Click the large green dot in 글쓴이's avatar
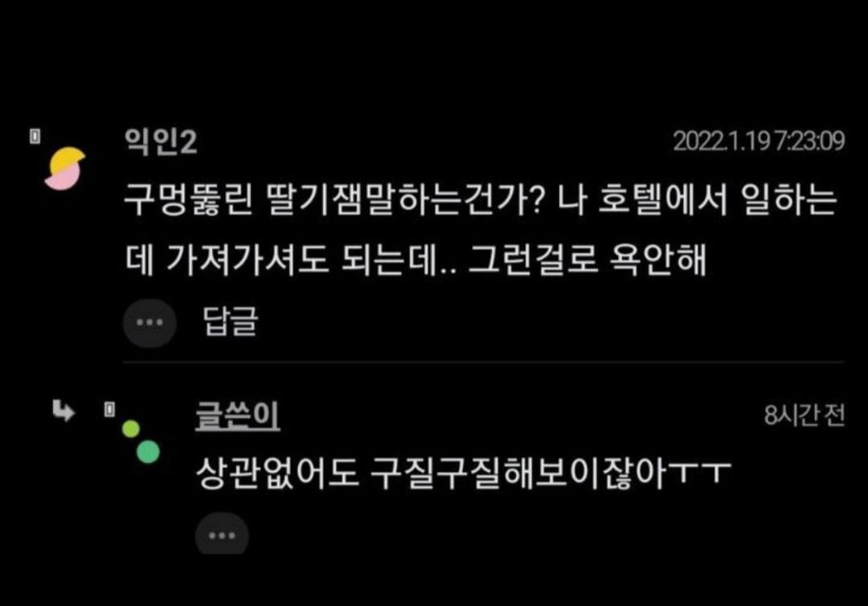Screen dimensions: 868x606 click(x=148, y=452)
